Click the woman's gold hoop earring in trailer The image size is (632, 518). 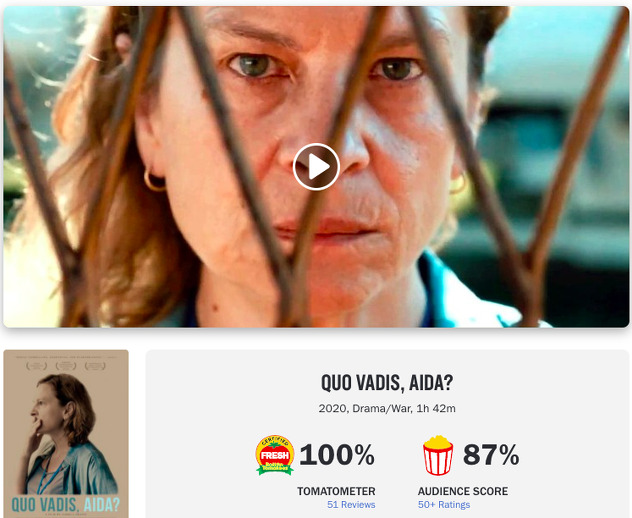[x=154, y=181]
